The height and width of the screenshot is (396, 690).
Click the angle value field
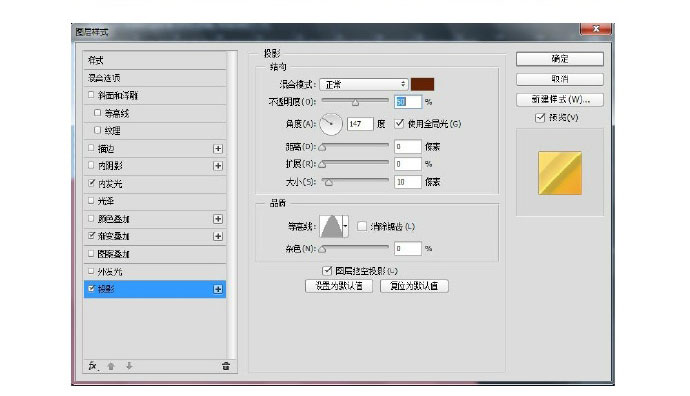pyautogui.click(x=360, y=124)
